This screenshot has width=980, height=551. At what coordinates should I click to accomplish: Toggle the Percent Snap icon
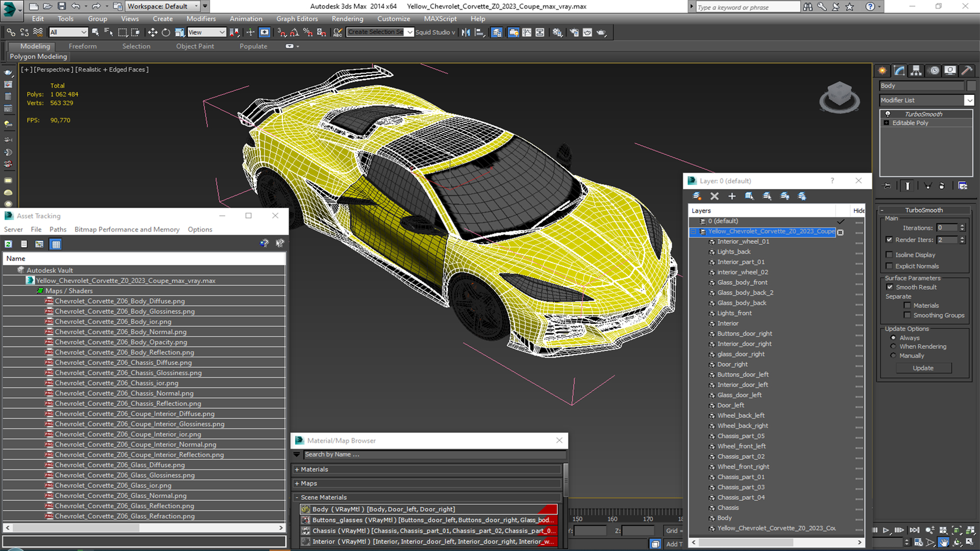308,32
